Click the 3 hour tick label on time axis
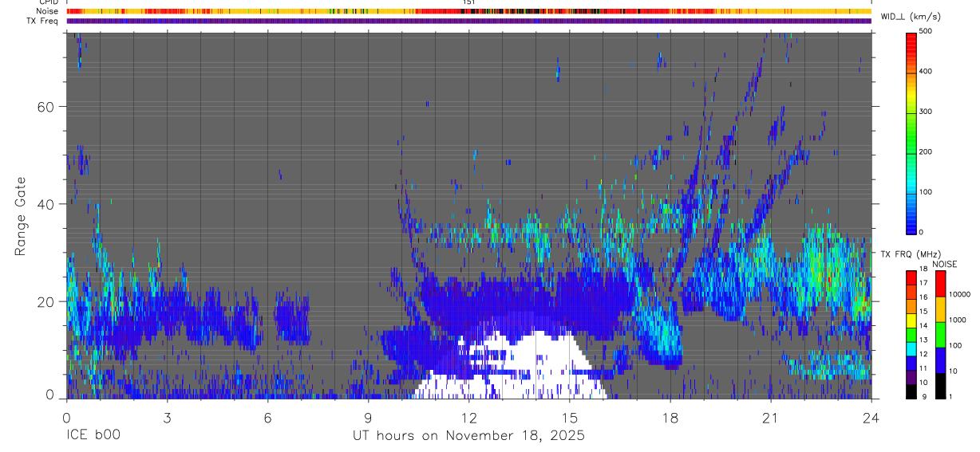The height and width of the screenshot is (452, 980). click(x=167, y=419)
